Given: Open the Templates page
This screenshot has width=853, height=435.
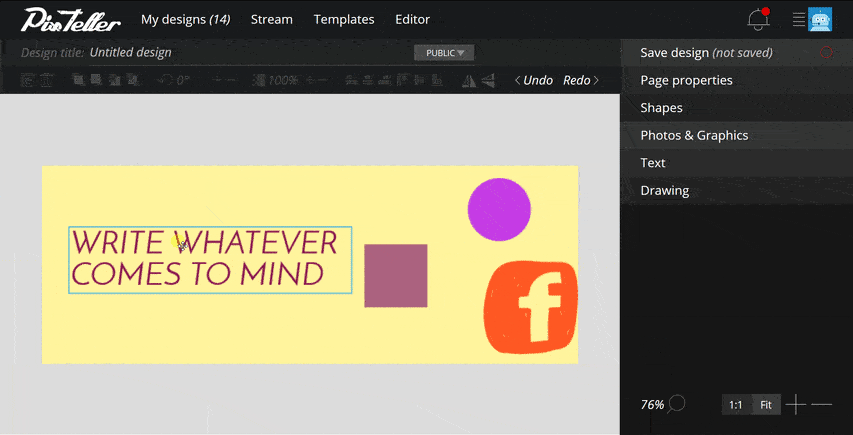Looking at the screenshot, I should coord(344,20).
